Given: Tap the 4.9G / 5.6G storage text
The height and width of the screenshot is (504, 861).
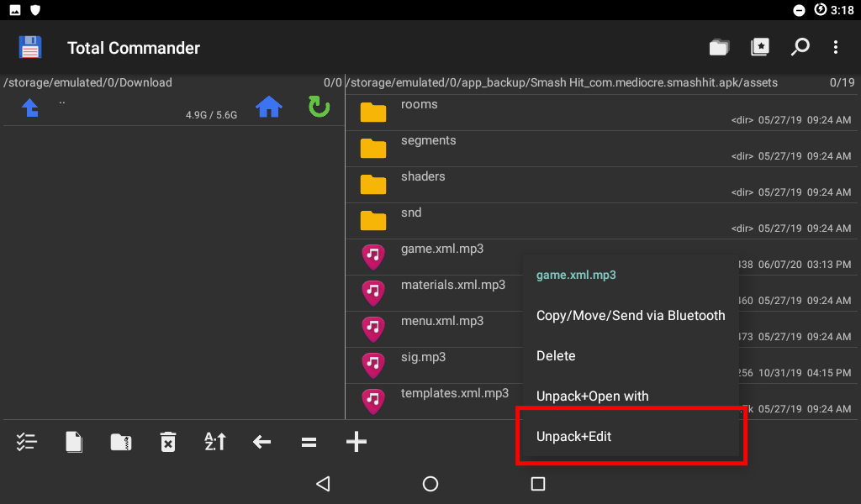Looking at the screenshot, I should point(211,114).
